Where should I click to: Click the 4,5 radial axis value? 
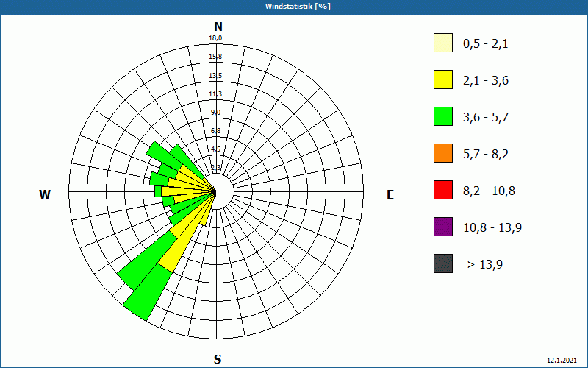coord(215,149)
